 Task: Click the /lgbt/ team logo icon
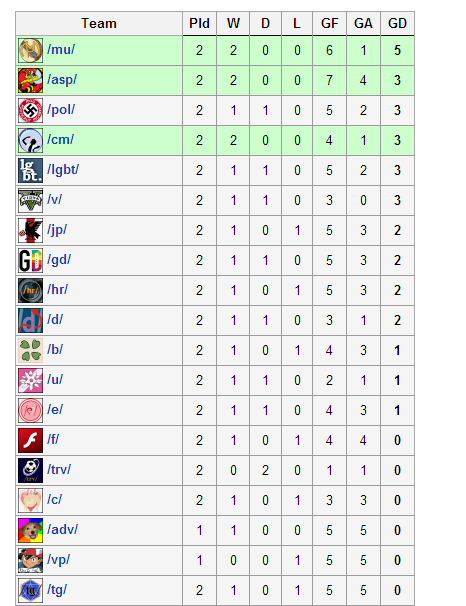[x=31, y=170]
